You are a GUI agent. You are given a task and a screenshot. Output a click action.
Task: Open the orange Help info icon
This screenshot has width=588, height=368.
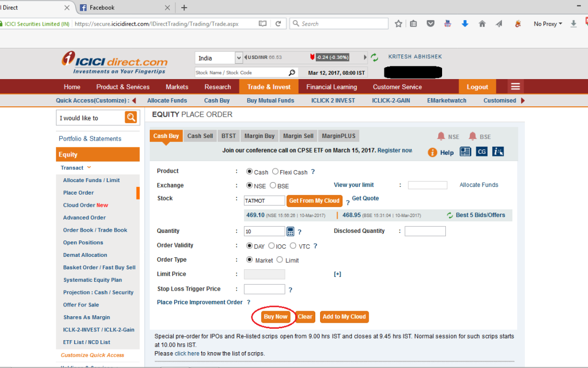pos(432,152)
